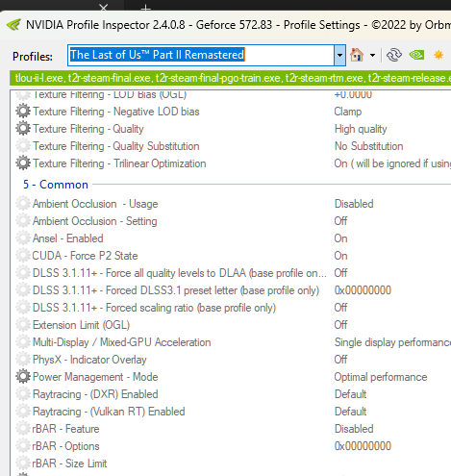Image resolution: width=451 pixels, height=476 pixels.
Task: Click gear icon for DLSS preset letter row
Action: [x=23, y=290]
